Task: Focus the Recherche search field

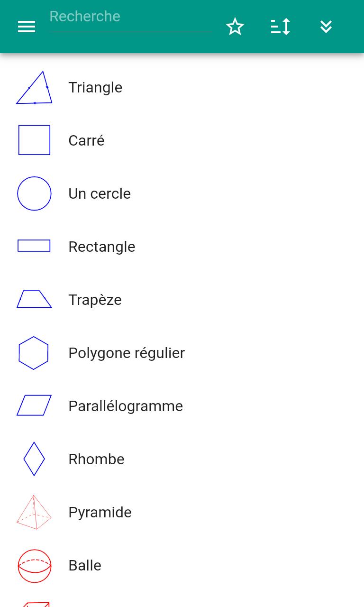Action: 131,20
